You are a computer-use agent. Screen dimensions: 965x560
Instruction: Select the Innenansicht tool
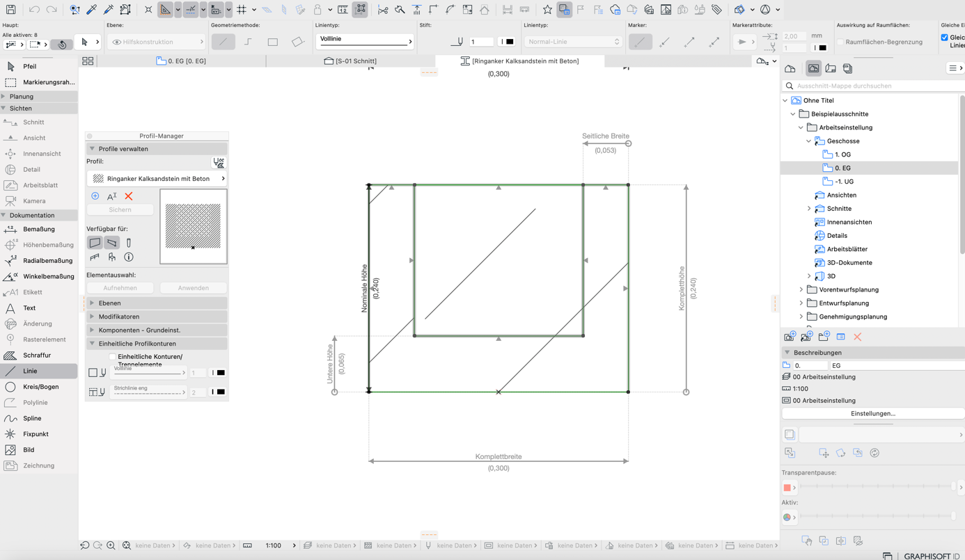(x=38, y=154)
